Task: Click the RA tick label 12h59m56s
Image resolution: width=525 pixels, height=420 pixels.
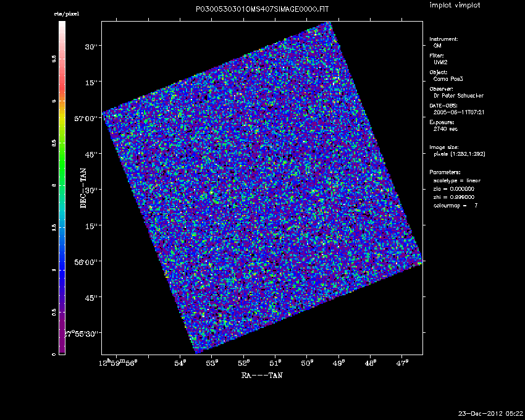Action: coord(118,363)
